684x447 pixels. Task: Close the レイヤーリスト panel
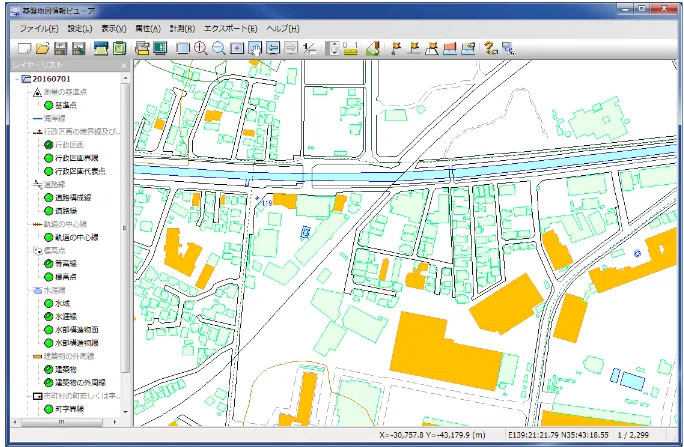pos(123,65)
